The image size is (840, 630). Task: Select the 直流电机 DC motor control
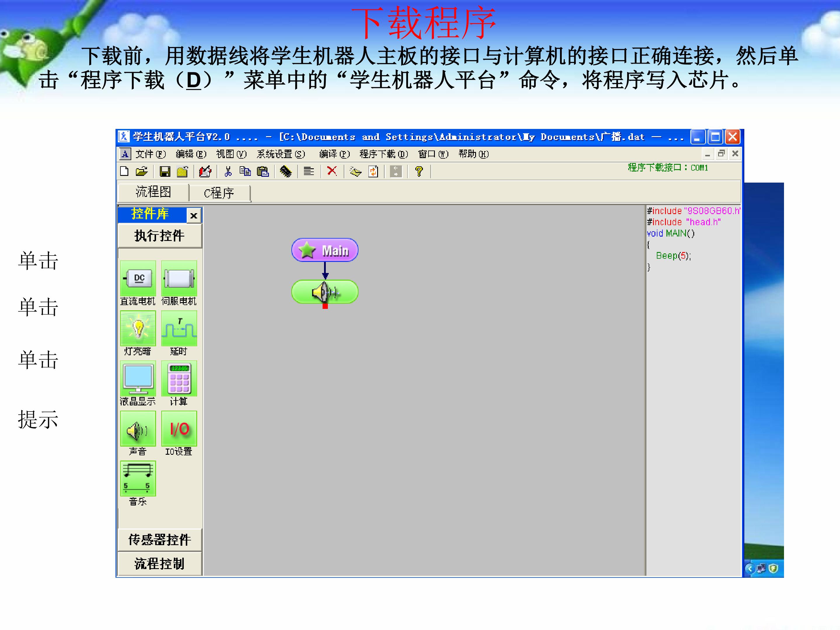pos(138,278)
